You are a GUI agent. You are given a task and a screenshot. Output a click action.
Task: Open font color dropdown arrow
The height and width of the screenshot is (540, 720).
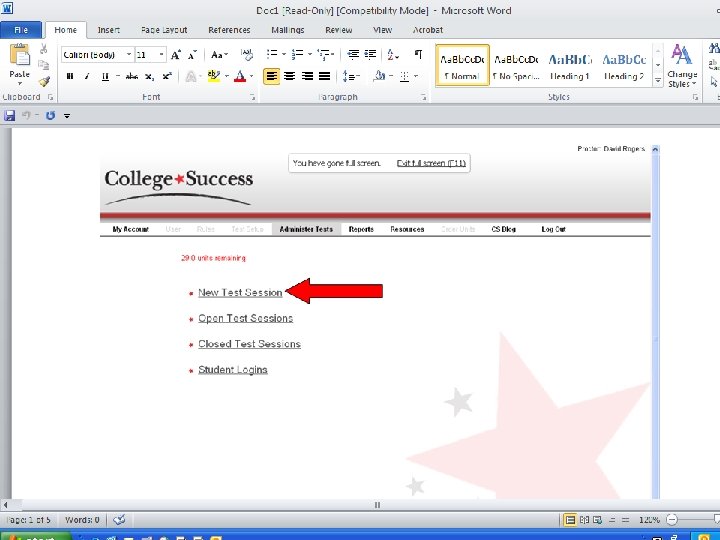[251, 76]
